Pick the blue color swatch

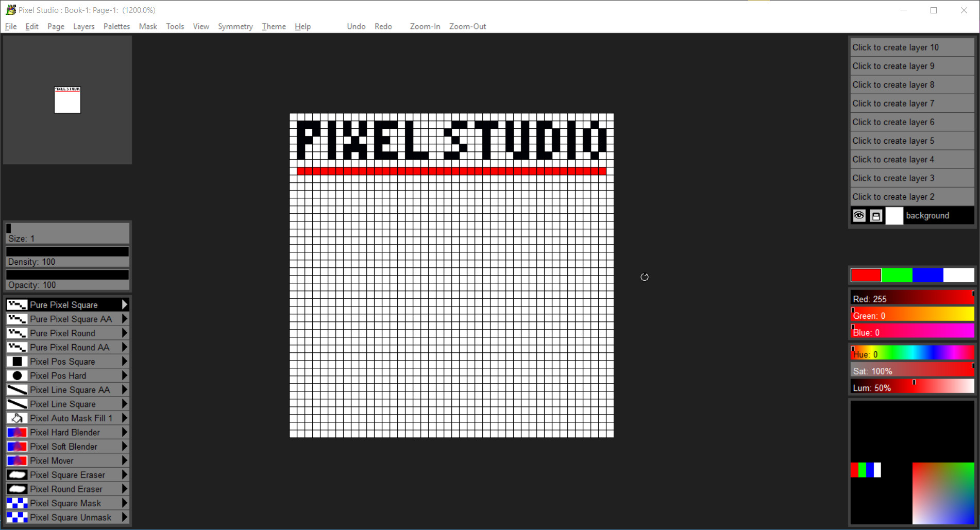tap(928, 275)
